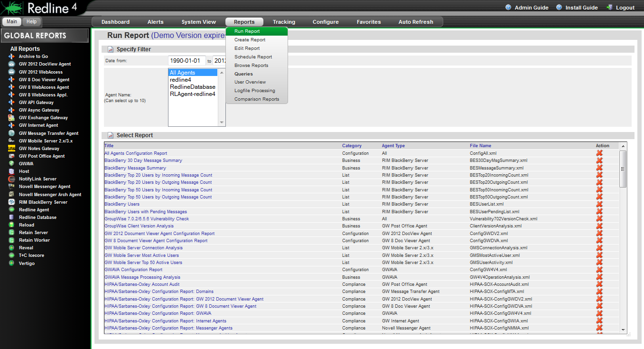
Task: Select redline4 in the Agent Name list
Action: point(193,80)
